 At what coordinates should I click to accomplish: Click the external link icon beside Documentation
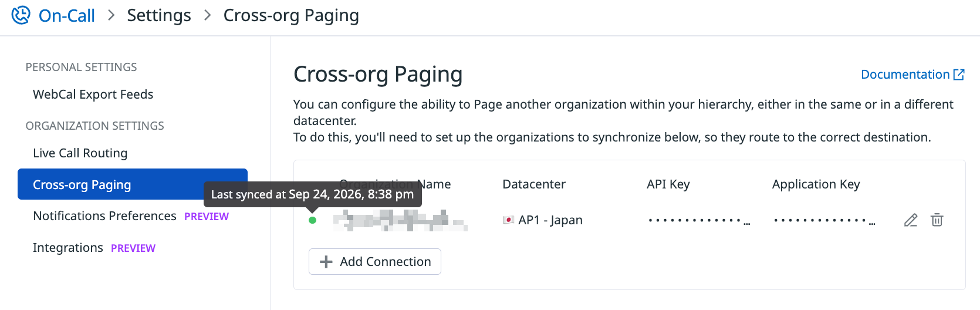[959, 75]
